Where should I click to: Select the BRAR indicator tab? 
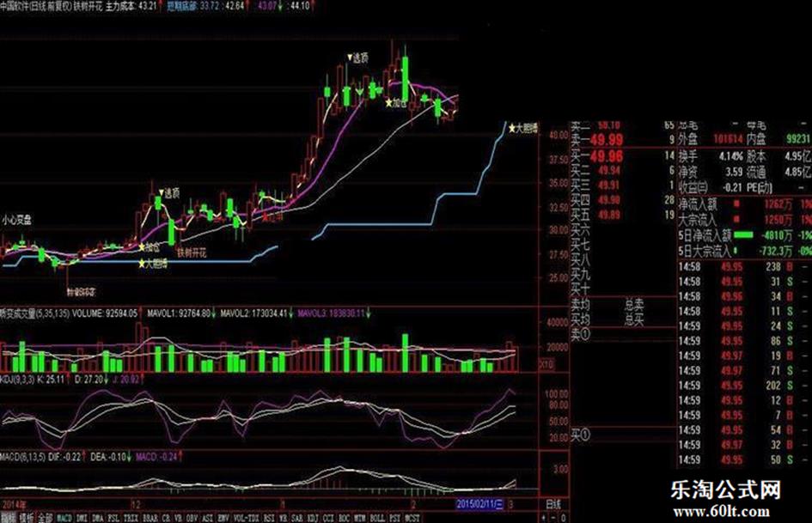(x=150, y=517)
